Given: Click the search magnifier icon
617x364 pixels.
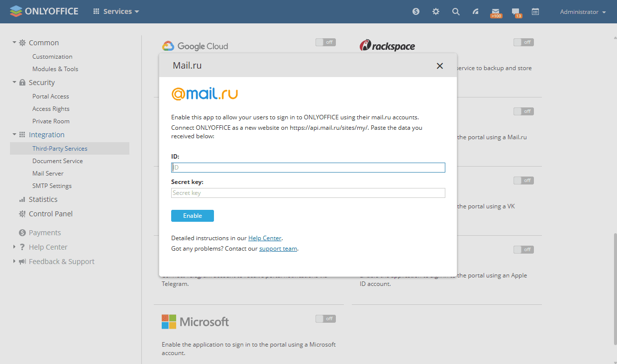Looking at the screenshot, I should point(456,11).
